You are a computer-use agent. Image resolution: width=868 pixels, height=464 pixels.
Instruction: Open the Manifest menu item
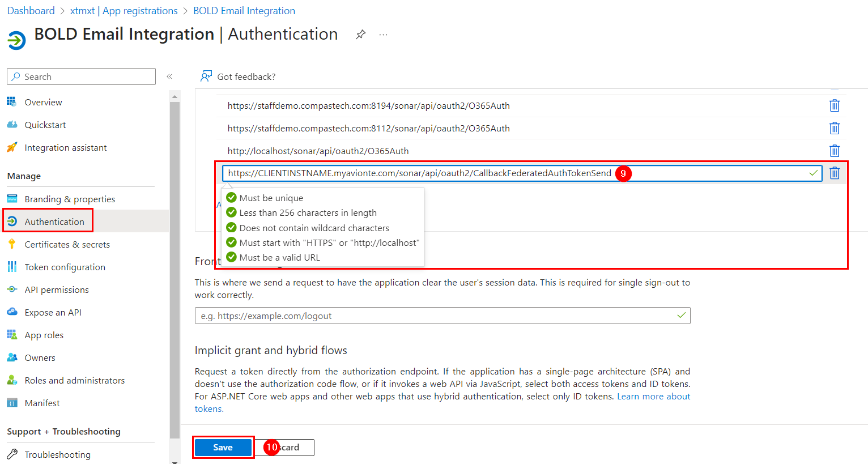(42, 403)
